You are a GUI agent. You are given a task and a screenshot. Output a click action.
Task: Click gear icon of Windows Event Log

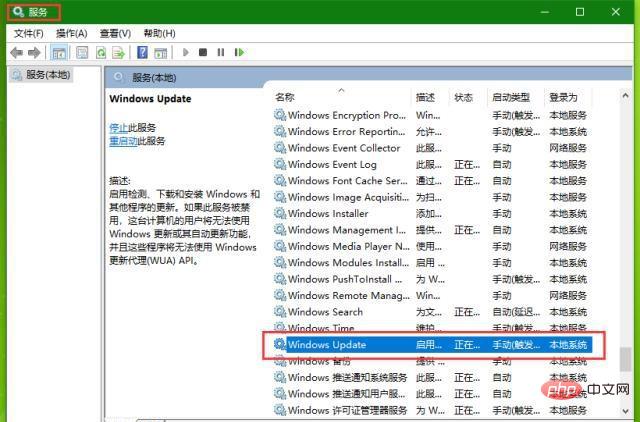pos(280,164)
